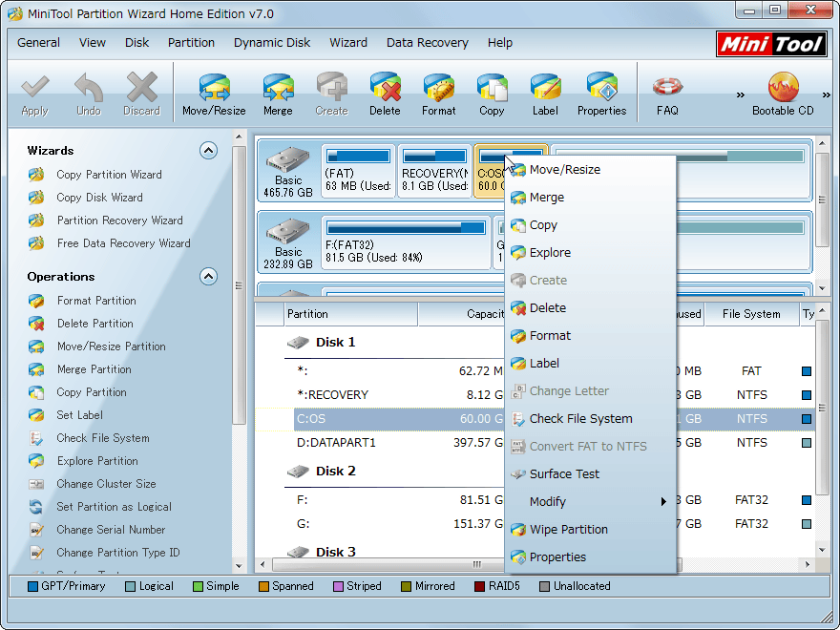This screenshot has height=630, width=840.
Task: Launch Partition Recovery Wizard
Action: 120,220
